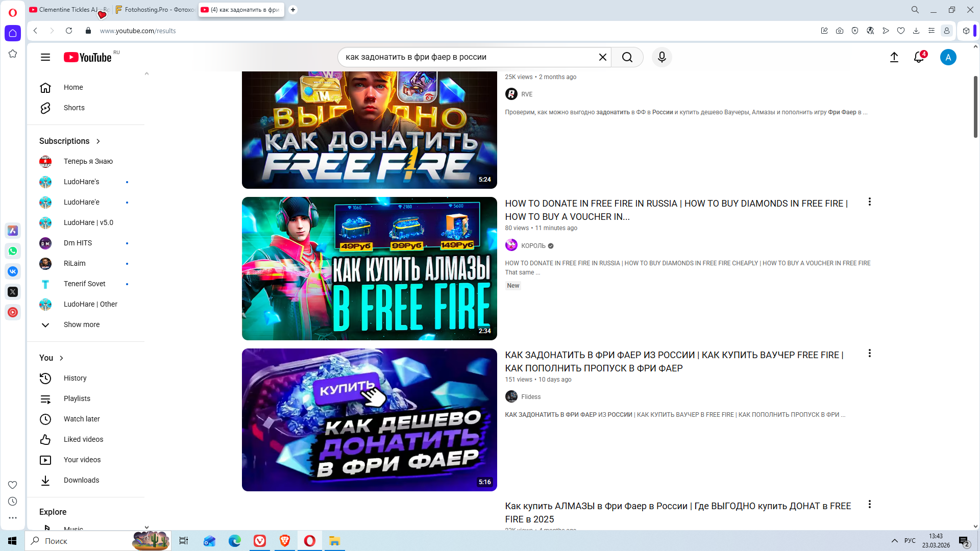
Task: Click the page vertical scrollbar
Action: pos(975,107)
